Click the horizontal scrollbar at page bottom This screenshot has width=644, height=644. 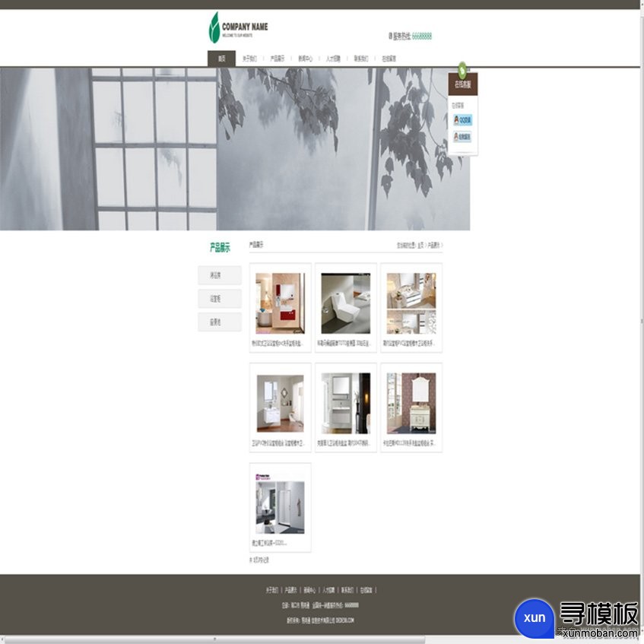pos(214,639)
